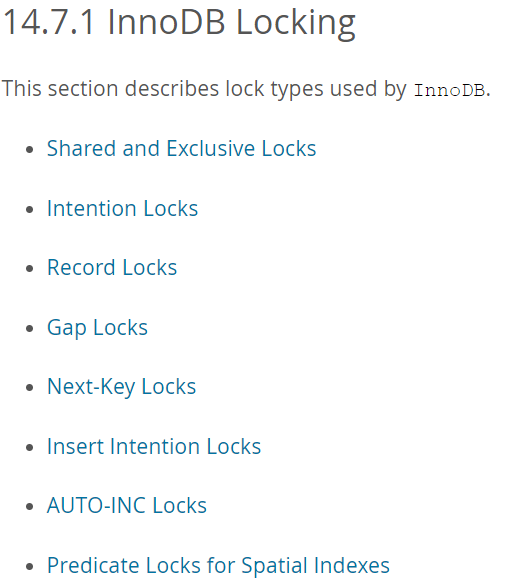The image size is (510, 579).
Task: Jump to the Gap Locks section
Action: (x=97, y=328)
